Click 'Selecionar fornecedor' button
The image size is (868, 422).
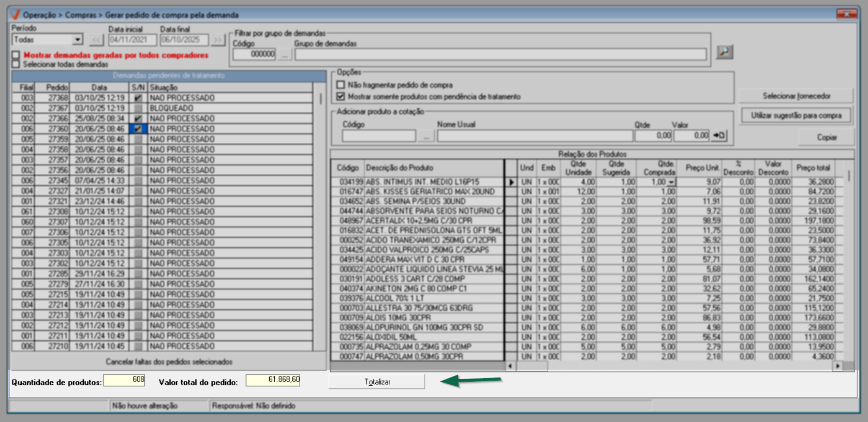coord(796,96)
